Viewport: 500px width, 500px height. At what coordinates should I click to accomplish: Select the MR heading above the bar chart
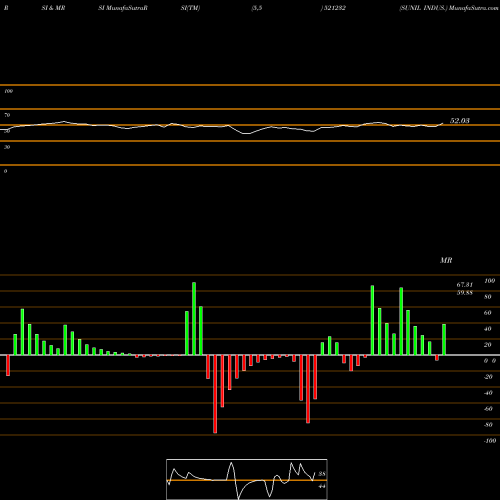point(446,260)
